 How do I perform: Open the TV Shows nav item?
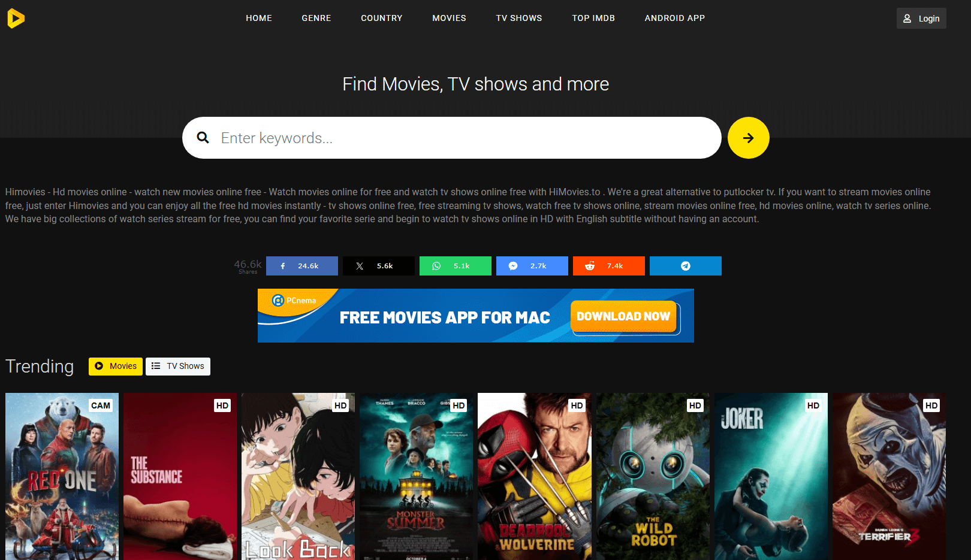coord(518,19)
